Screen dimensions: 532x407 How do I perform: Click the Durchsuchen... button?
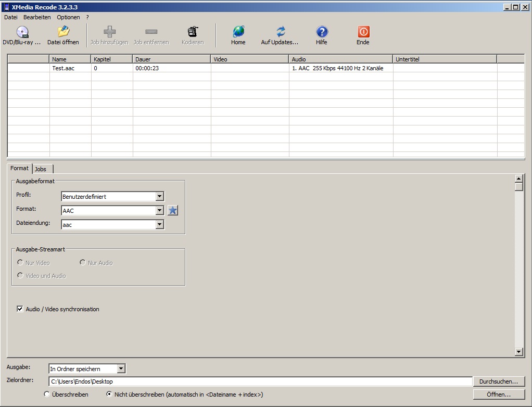point(499,381)
